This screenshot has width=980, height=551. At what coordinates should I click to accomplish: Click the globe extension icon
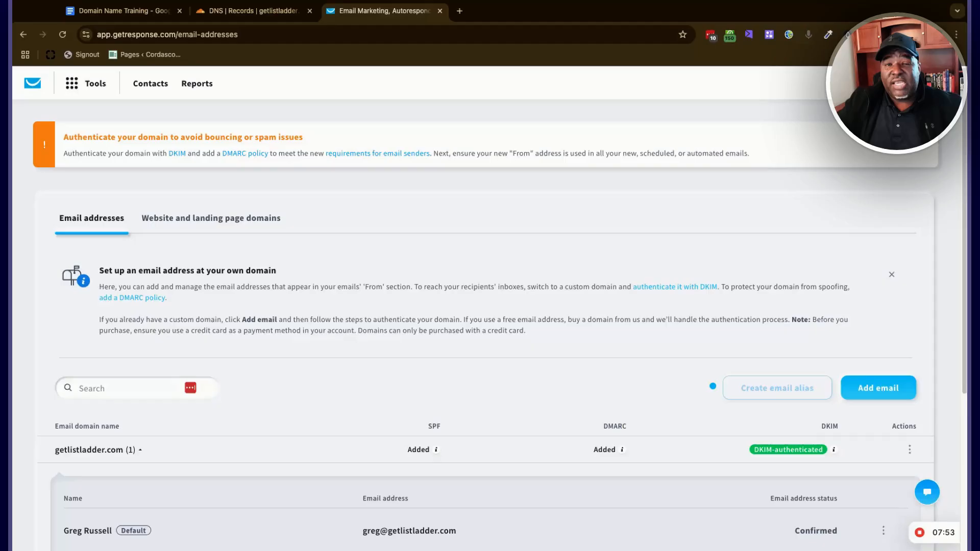click(x=789, y=34)
